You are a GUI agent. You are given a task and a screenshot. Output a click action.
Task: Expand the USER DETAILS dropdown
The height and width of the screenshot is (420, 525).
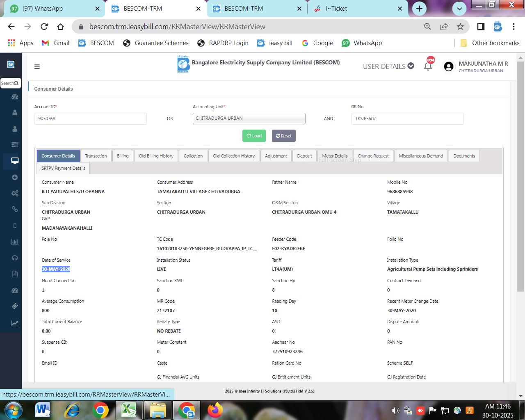[388, 66]
